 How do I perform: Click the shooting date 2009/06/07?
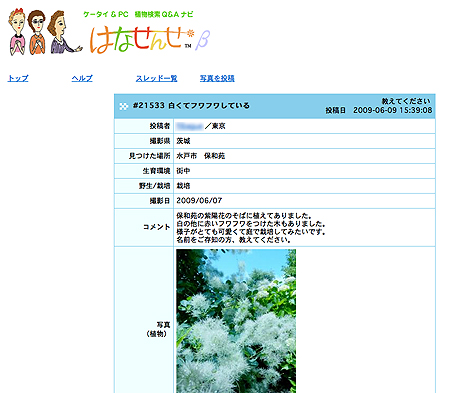(199, 201)
